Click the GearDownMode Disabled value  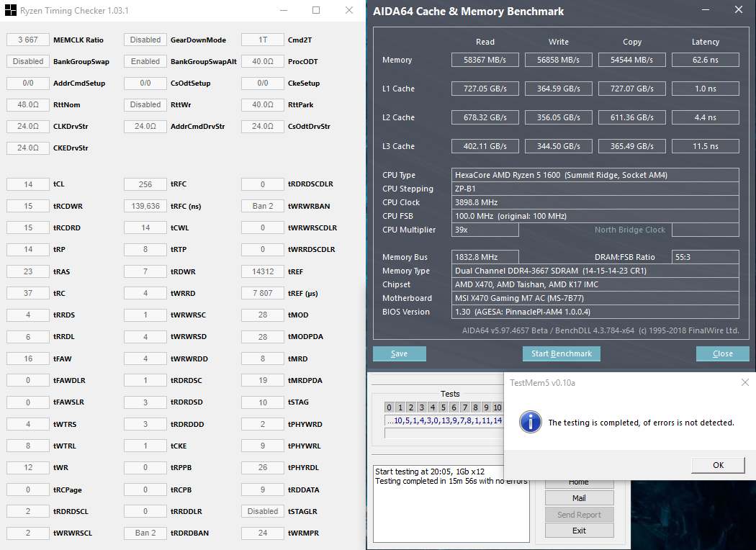click(145, 40)
